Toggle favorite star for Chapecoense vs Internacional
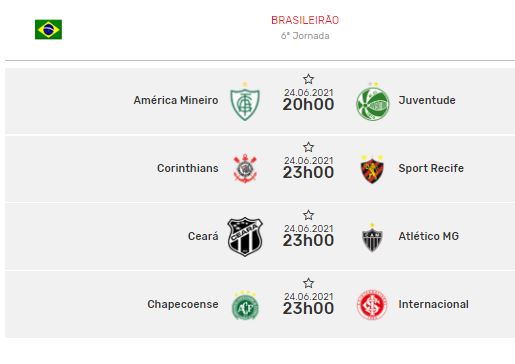Viewport: 515px width, 364px height. click(308, 283)
